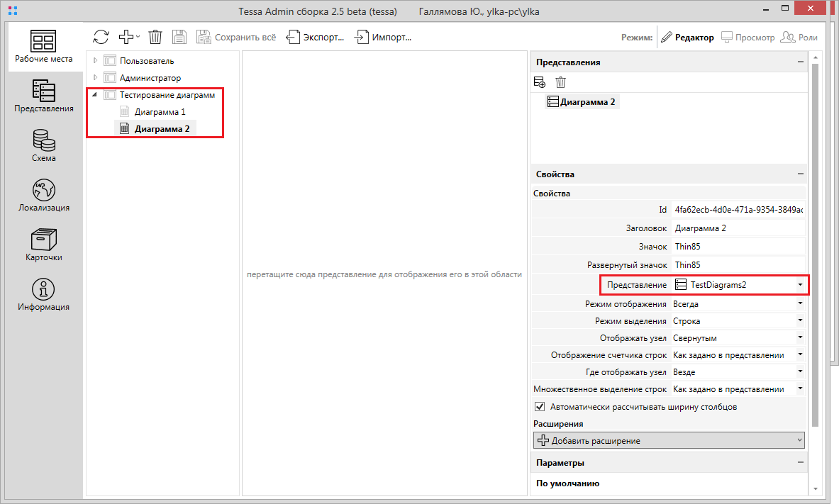Open the Локализация sidebar section
Viewport: 839px width, 504px height.
click(x=44, y=195)
